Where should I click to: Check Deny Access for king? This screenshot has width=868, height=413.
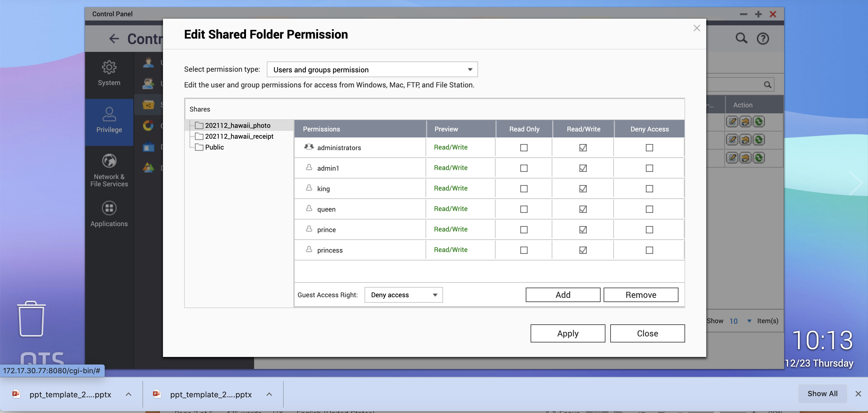point(649,189)
